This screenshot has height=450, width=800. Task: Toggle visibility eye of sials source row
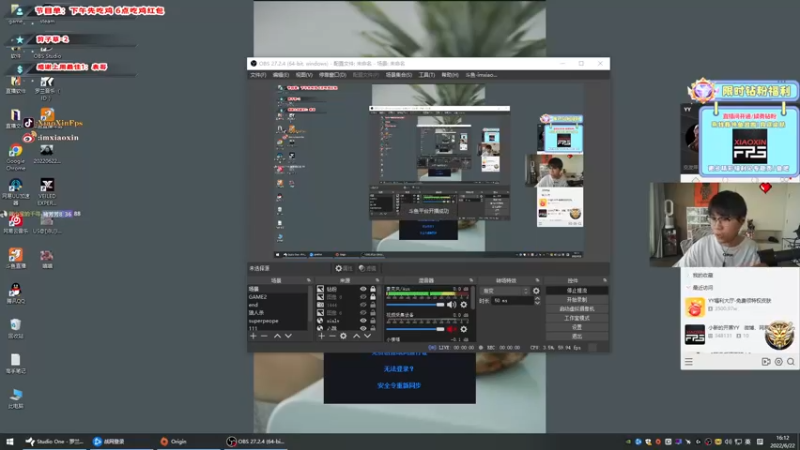pos(363,321)
